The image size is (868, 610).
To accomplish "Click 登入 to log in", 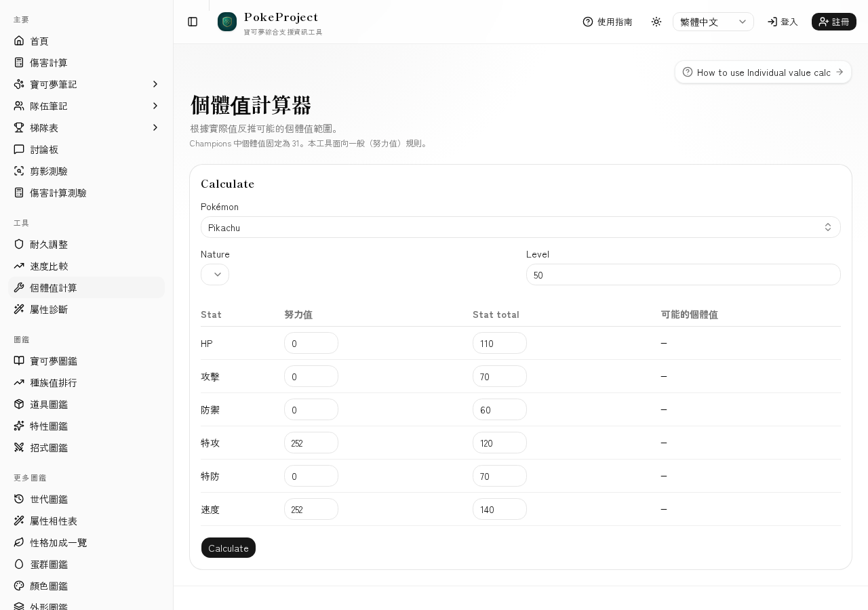I will (x=783, y=22).
